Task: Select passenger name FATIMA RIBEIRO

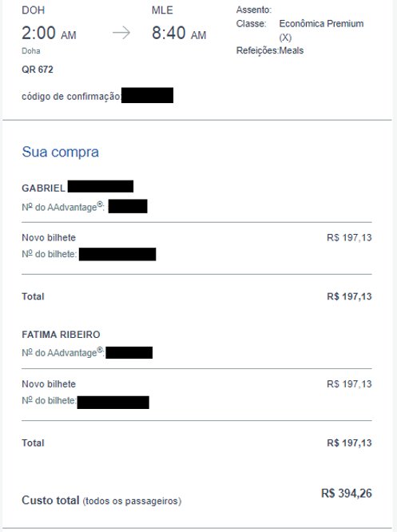Action: point(61,335)
